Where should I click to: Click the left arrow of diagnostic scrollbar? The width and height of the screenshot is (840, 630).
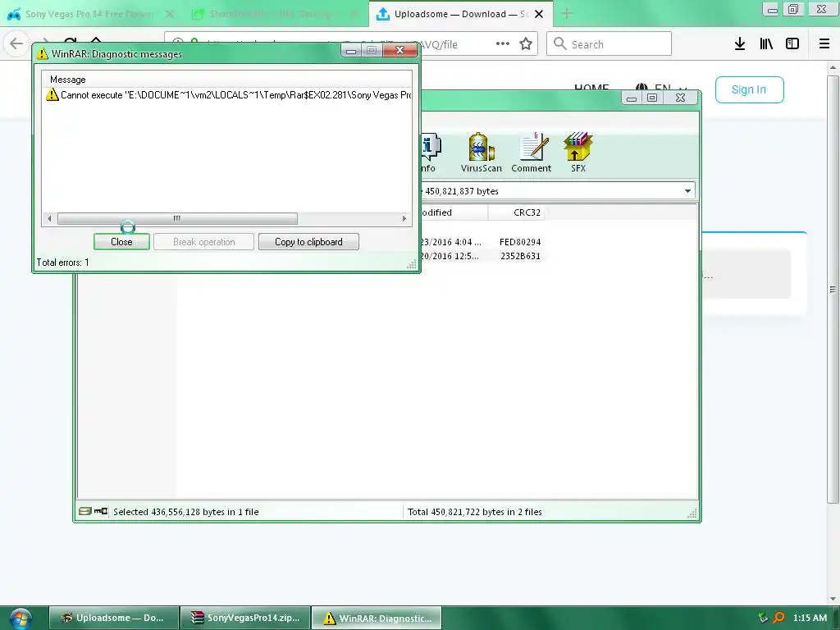click(x=49, y=218)
